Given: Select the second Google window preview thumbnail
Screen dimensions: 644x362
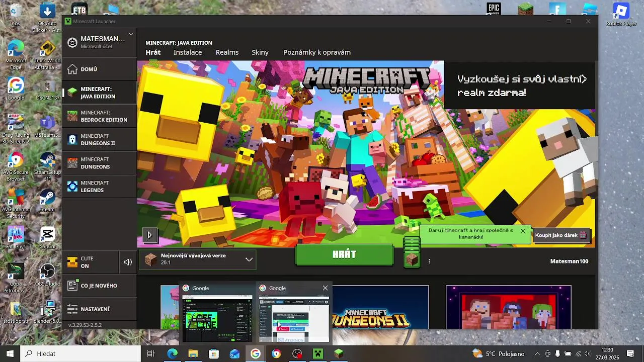Looking at the screenshot, I should pyautogui.click(x=294, y=319).
